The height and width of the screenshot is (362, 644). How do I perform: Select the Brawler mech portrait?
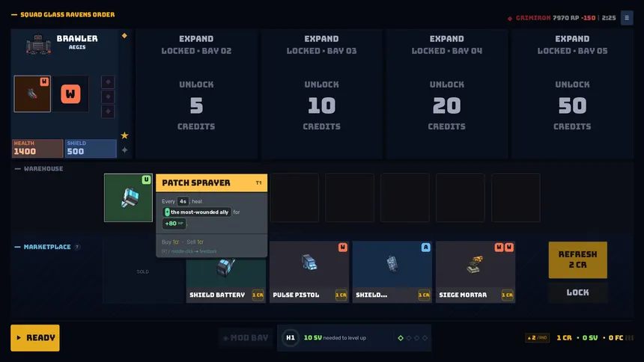38,44
